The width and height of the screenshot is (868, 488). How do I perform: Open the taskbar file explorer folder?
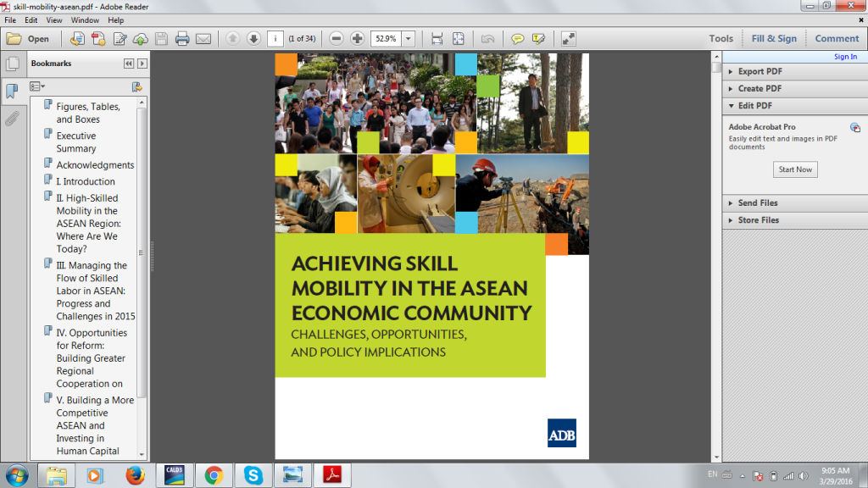[56, 475]
